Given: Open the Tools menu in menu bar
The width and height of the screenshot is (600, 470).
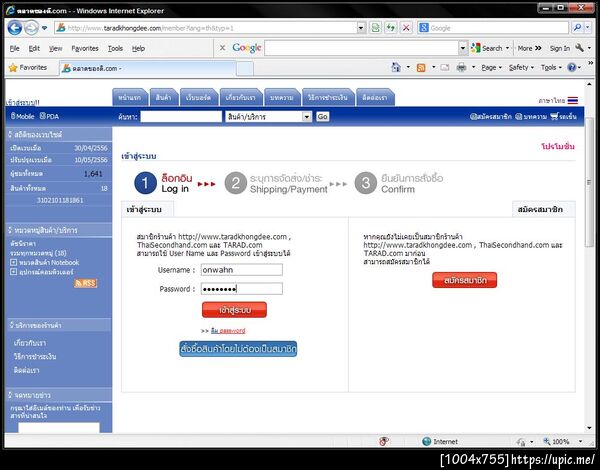Looking at the screenshot, I should pyautogui.click(x=115, y=48).
